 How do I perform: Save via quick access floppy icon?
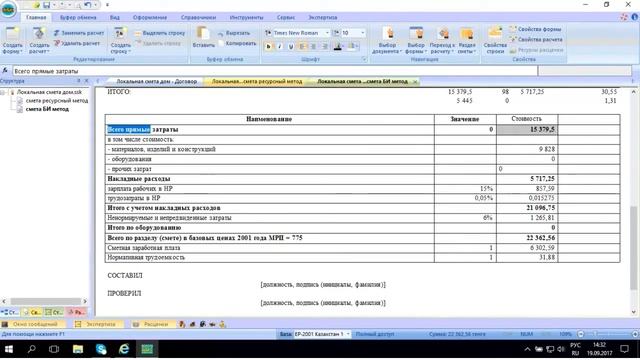[47, 5]
